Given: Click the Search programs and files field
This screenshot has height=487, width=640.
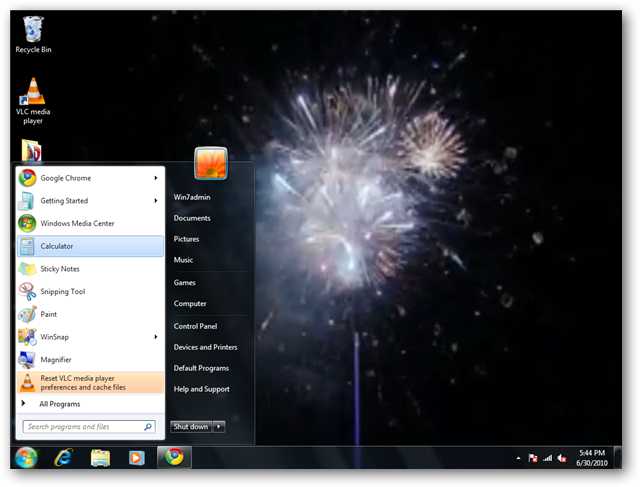Looking at the screenshot, I should pyautogui.click(x=89, y=427).
